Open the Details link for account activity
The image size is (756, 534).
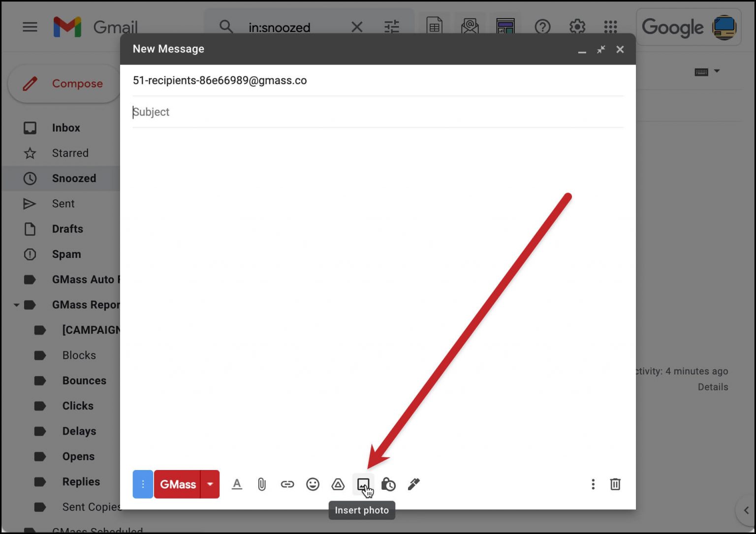click(713, 387)
